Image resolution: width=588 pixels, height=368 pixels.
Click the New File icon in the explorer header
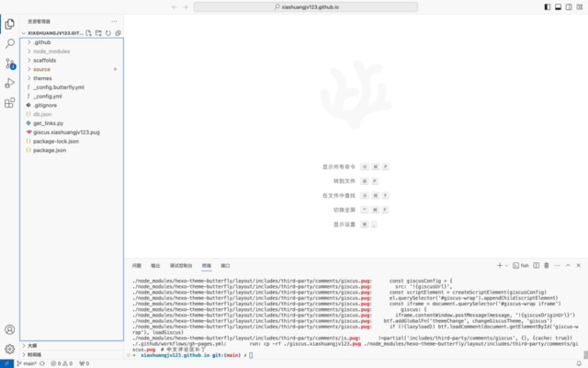click(88, 33)
